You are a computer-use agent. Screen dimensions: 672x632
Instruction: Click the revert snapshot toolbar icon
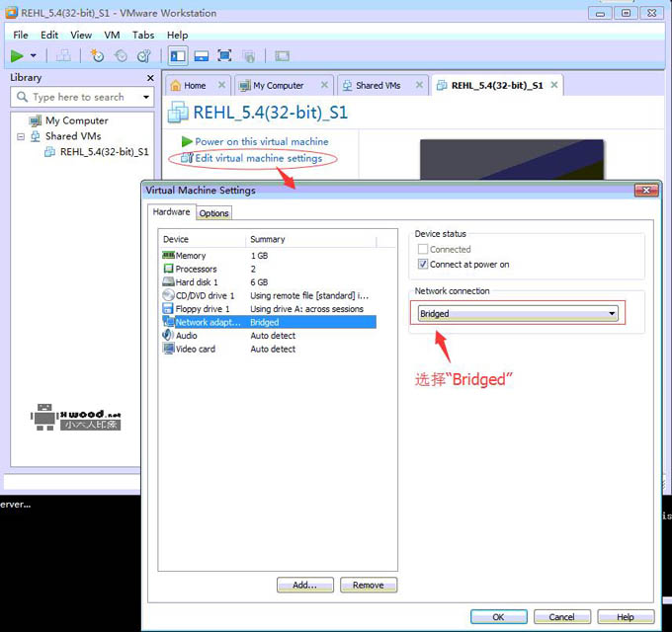121,55
